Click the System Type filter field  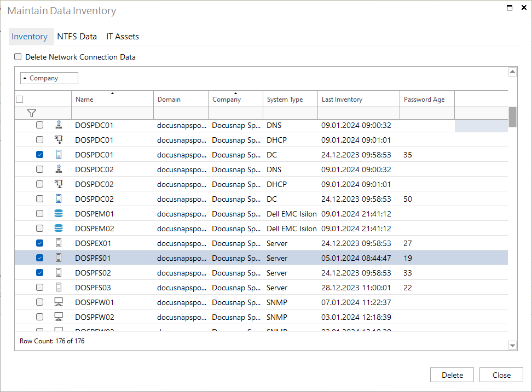291,113
